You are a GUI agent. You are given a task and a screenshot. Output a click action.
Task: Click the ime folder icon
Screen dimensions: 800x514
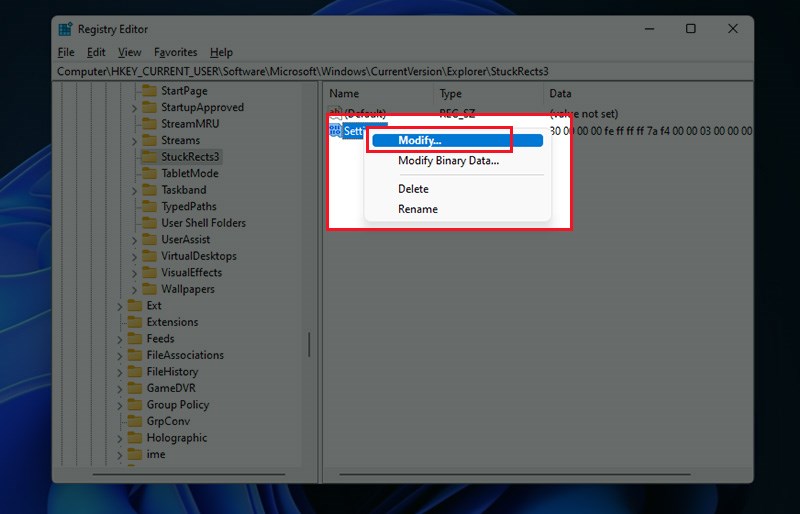135,454
